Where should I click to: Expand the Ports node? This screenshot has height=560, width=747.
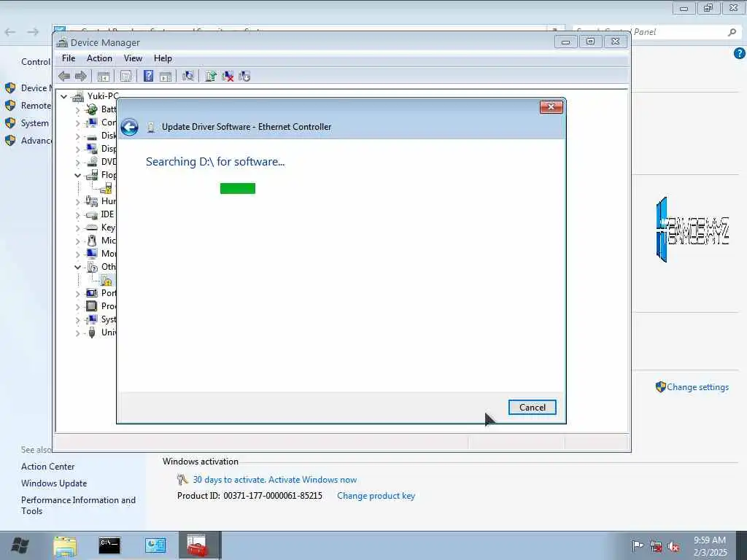[77, 293]
